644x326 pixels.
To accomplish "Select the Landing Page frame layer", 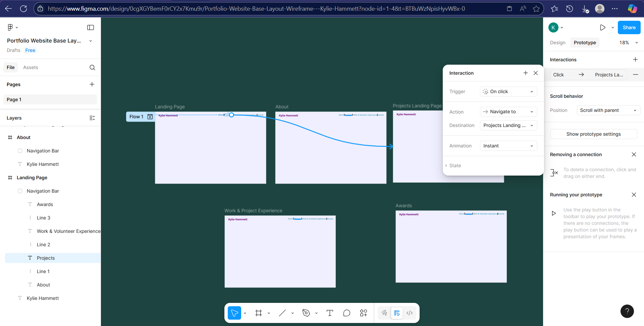I will tap(32, 178).
